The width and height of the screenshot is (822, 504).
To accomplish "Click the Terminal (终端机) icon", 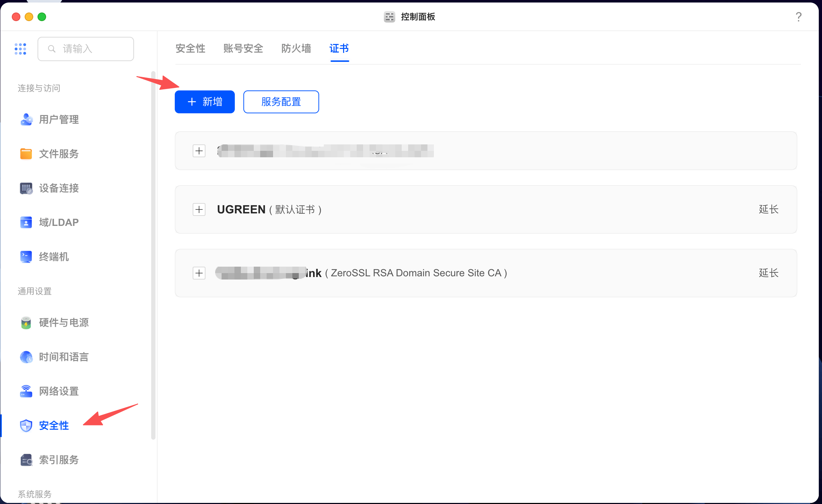I will tap(26, 257).
